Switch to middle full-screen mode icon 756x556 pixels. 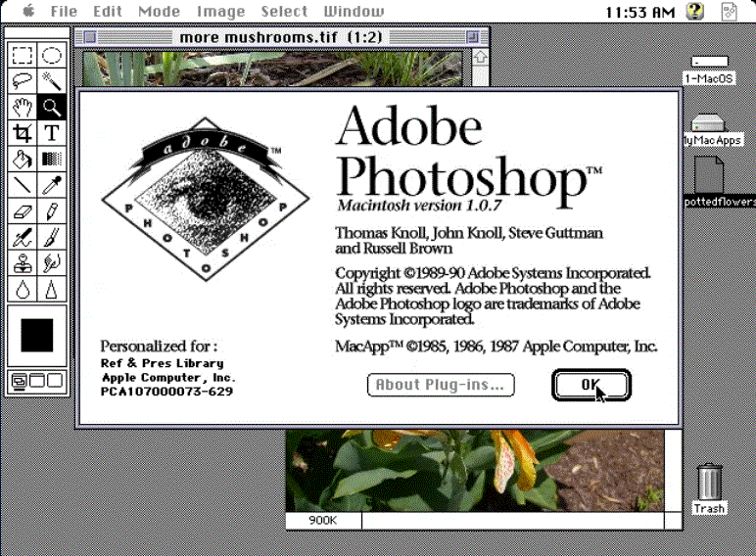[x=36, y=381]
